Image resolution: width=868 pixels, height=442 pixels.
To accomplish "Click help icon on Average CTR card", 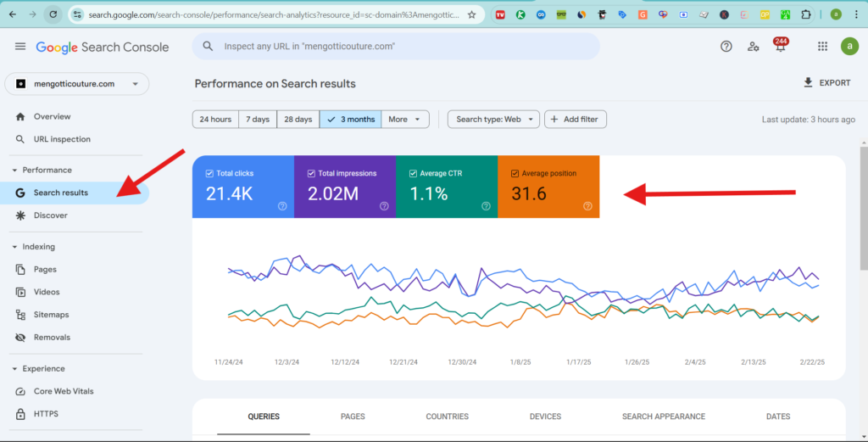I will (x=486, y=206).
